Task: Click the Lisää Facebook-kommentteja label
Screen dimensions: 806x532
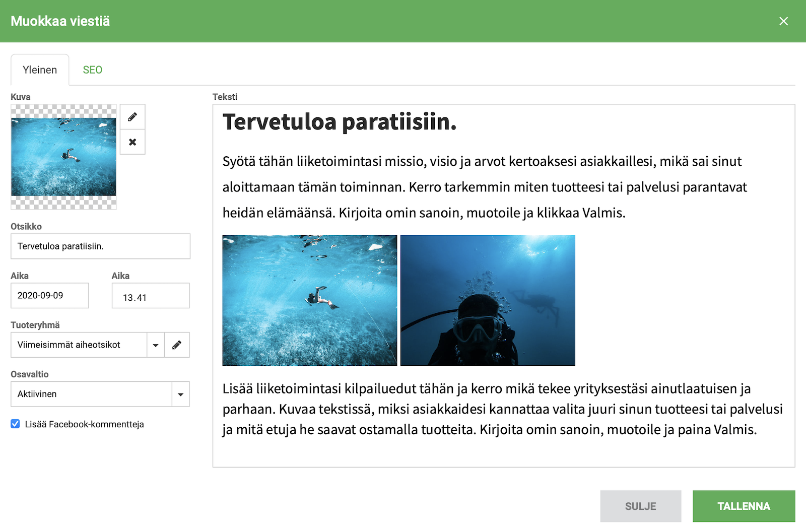Action: [85, 424]
